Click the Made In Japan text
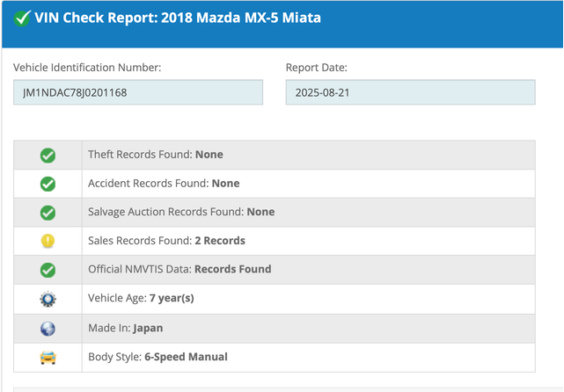Viewport: 564px width, 392px height. [128, 328]
